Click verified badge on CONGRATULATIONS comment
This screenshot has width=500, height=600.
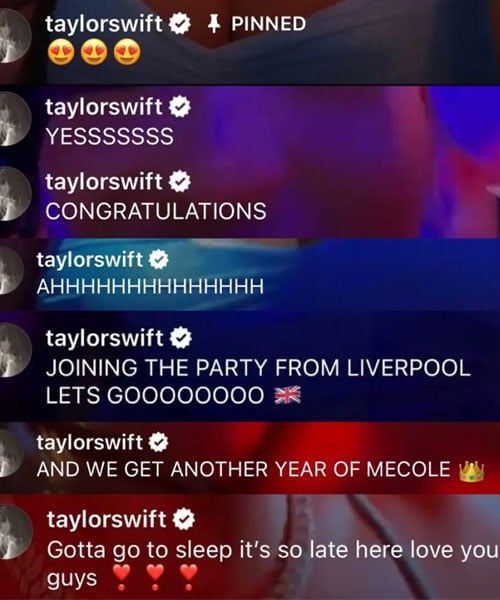[x=180, y=181]
